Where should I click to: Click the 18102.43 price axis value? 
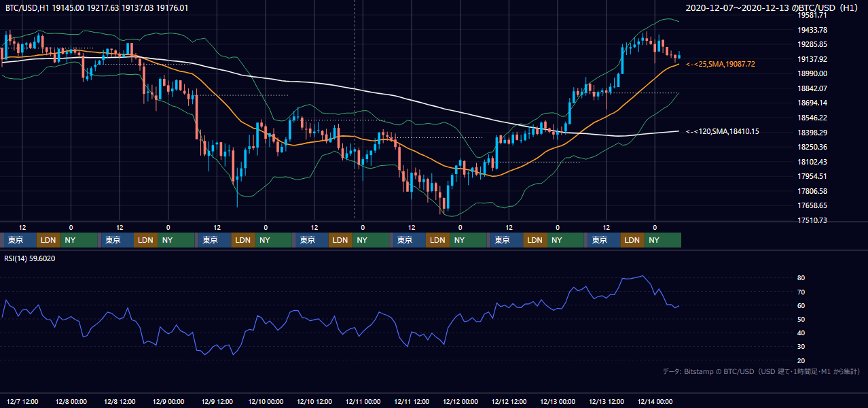point(812,162)
